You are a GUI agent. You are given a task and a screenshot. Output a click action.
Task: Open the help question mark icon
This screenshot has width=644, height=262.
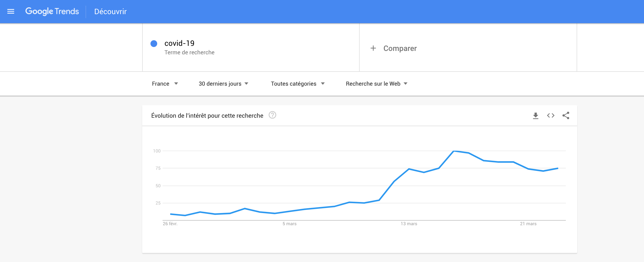(x=272, y=115)
